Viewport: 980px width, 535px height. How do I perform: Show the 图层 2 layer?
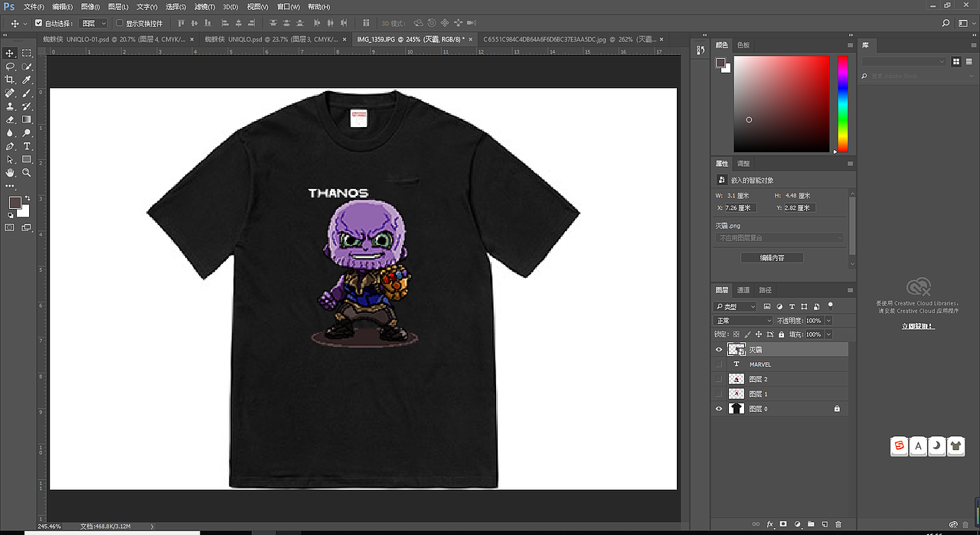click(718, 379)
